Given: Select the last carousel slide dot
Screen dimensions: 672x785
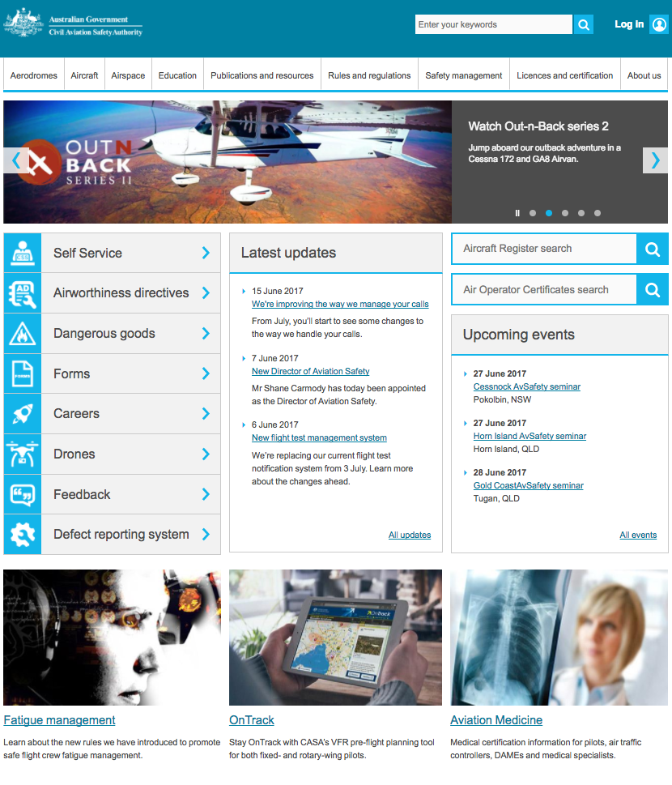Looking at the screenshot, I should [x=598, y=213].
